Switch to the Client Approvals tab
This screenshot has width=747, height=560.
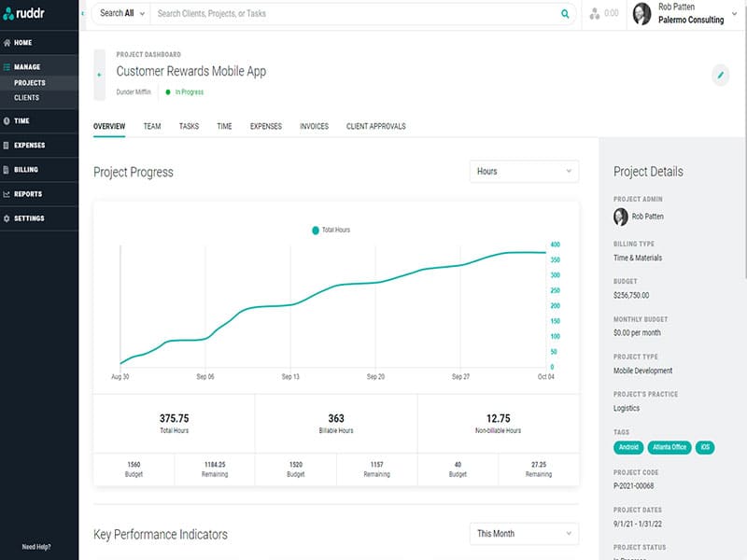point(375,126)
